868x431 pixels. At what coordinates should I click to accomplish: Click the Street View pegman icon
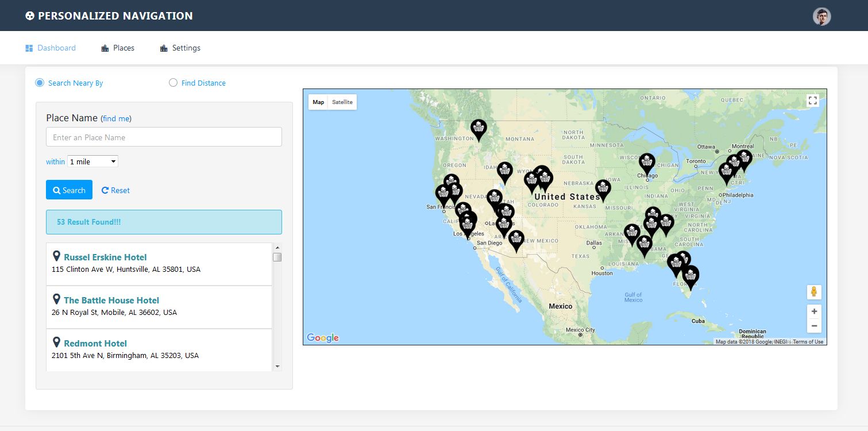[x=813, y=292]
